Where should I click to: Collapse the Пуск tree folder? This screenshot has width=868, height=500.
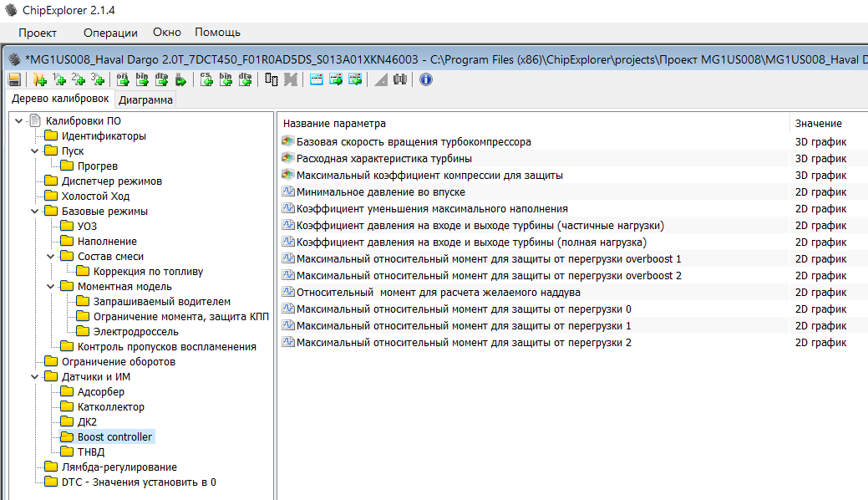34,151
